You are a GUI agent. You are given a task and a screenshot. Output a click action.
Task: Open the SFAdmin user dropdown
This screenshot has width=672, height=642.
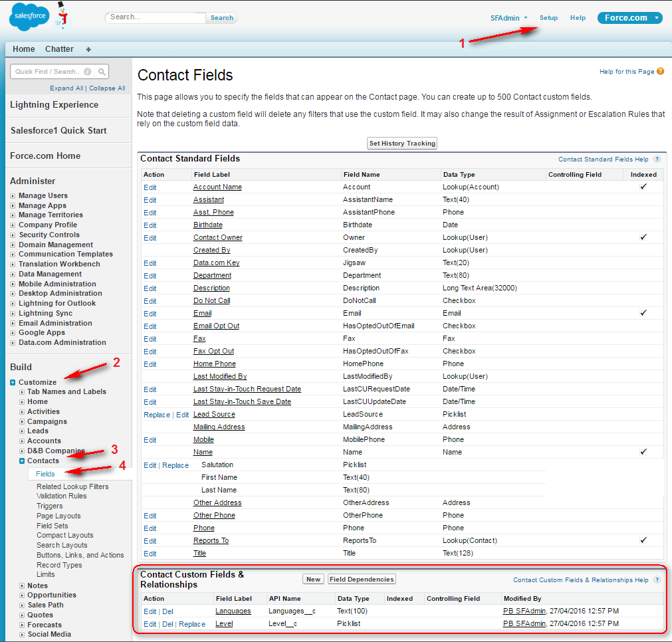[x=508, y=18]
